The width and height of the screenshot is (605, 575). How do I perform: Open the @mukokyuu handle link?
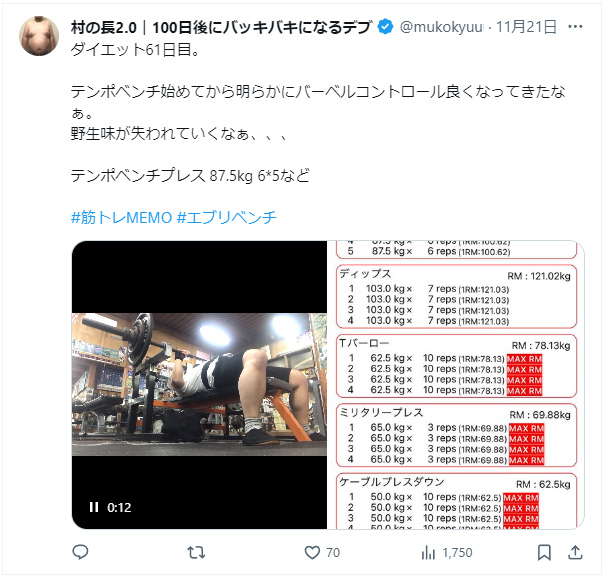coord(441,27)
